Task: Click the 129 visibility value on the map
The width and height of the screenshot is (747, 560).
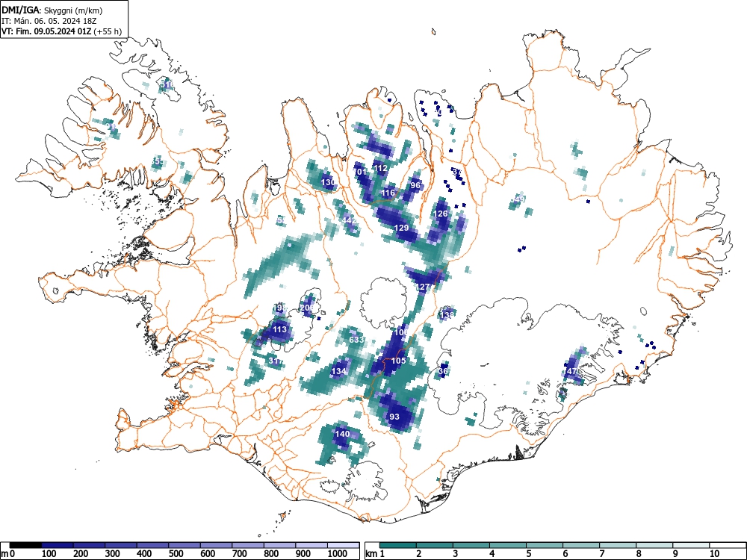Action: (x=402, y=228)
